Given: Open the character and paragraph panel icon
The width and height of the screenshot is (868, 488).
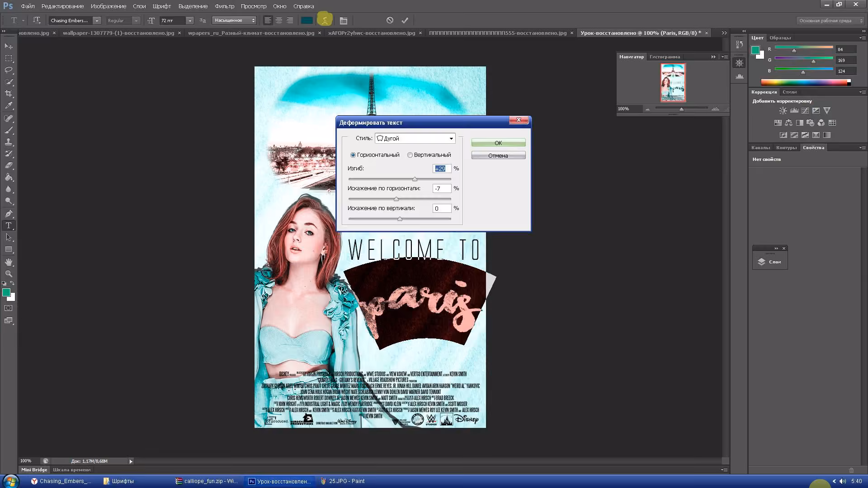Looking at the screenshot, I should [344, 20].
